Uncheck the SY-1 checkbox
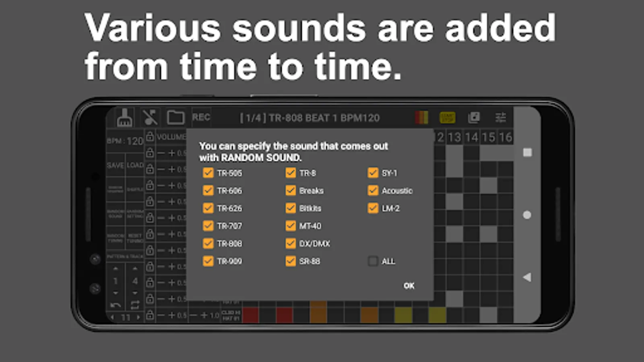This screenshot has width=644, height=362. click(373, 173)
